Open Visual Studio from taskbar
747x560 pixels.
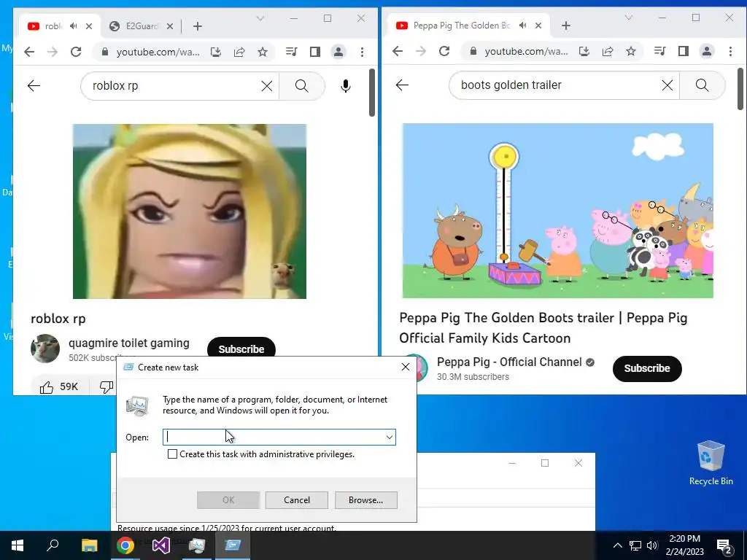[x=160, y=545]
